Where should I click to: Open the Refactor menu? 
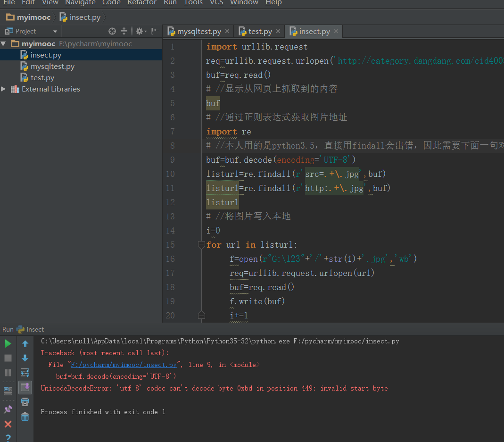click(141, 3)
